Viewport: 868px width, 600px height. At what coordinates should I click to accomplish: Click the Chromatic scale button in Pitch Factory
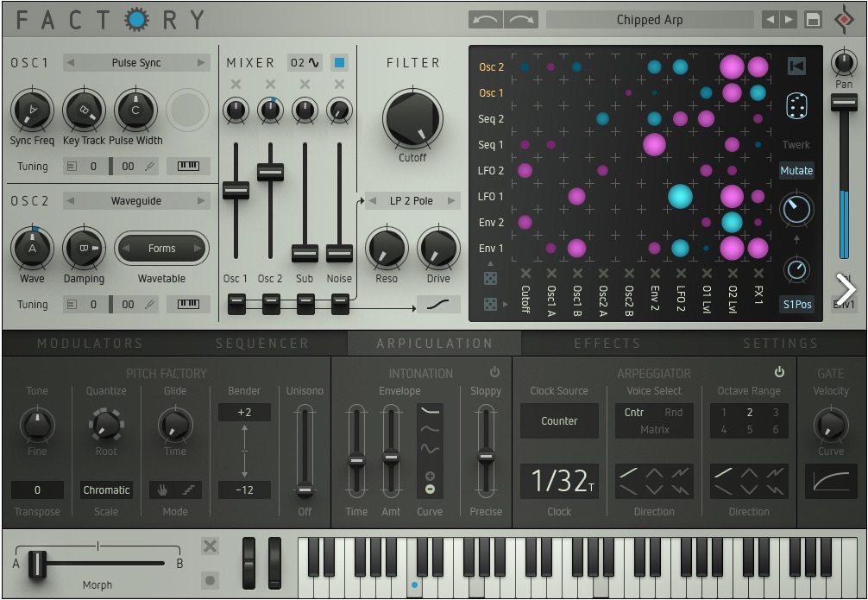coord(106,489)
